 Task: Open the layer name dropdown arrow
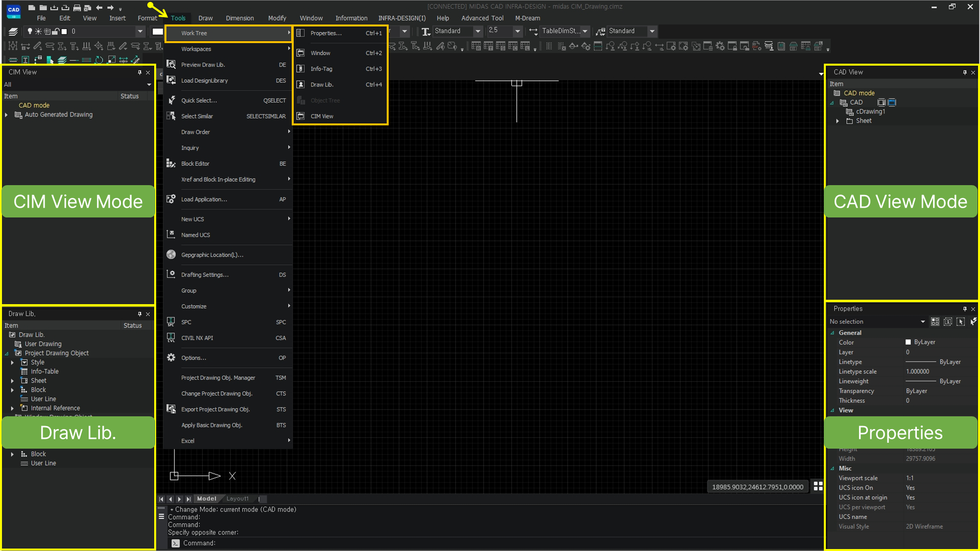click(140, 31)
